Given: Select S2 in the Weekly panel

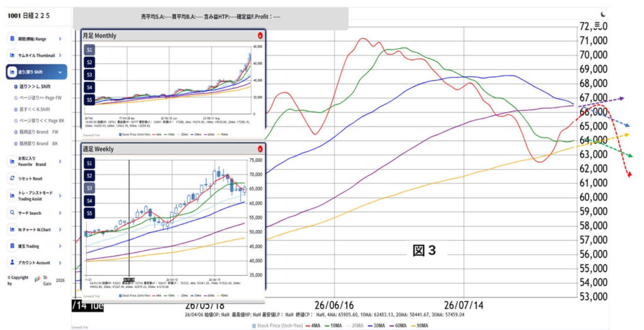Looking at the screenshot, I should click(x=89, y=176).
